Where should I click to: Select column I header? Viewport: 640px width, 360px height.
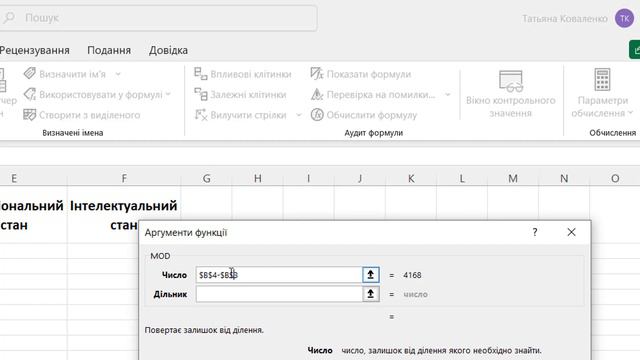309,178
